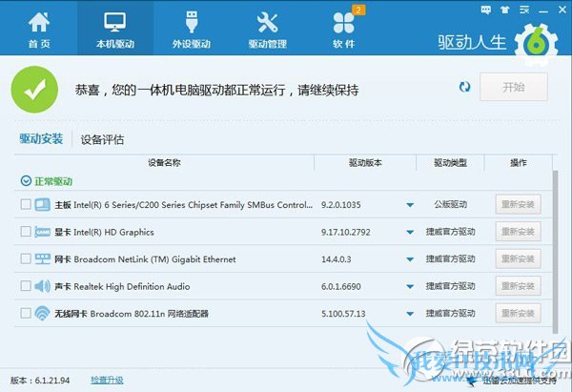Screen dimensions: 572x392
Task: Click the motherboard device icon for 主板
Action: coord(42,204)
